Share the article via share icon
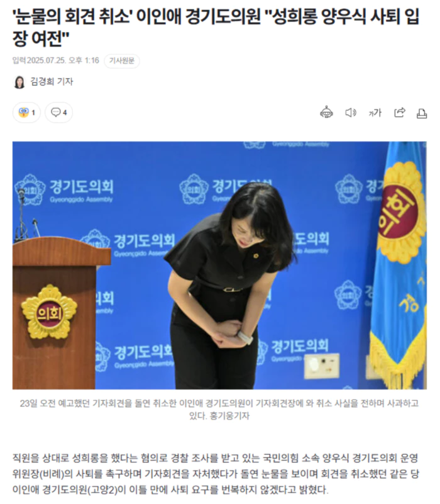This screenshot has height=504, width=440. tap(400, 113)
